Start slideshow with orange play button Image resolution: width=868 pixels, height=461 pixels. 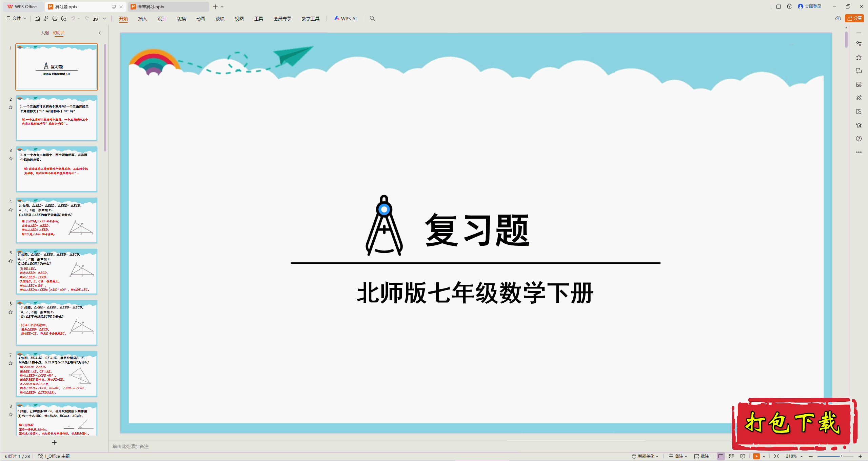coord(756,456)
